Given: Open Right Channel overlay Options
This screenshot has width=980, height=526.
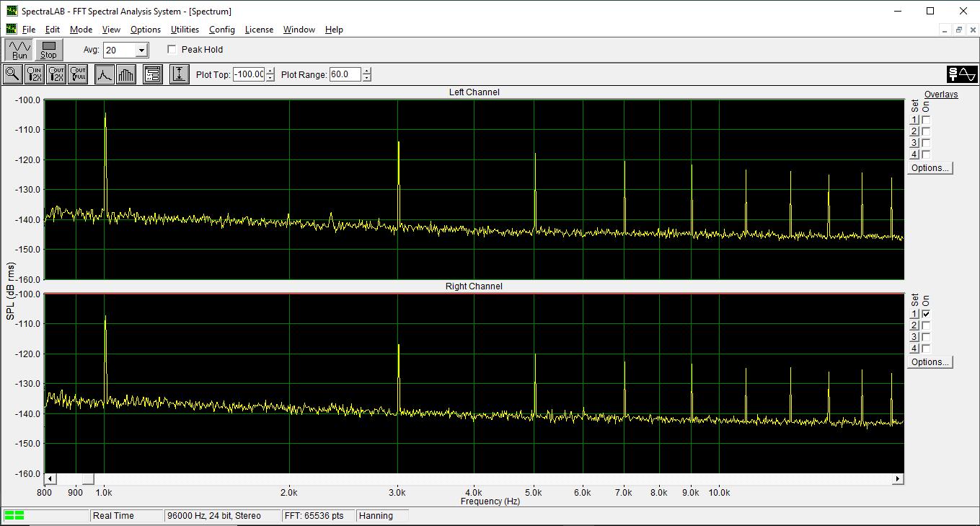Looking at the screenshot, I should [930, 362].
